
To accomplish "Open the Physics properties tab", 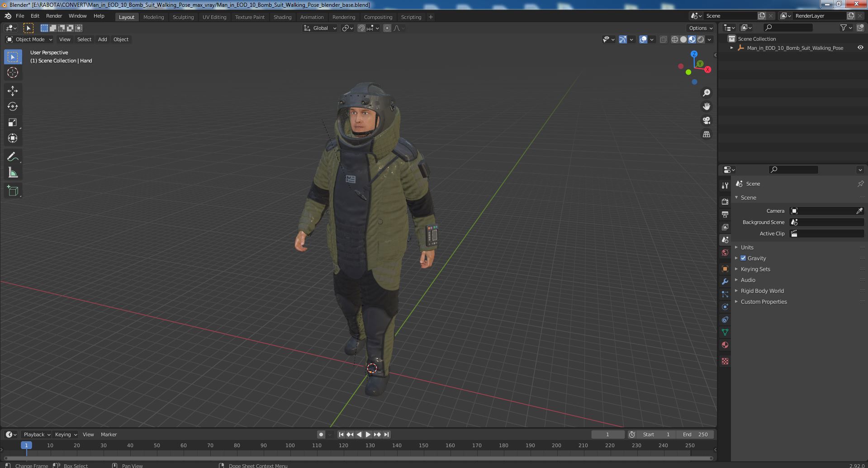I will [x=725, y=307].
